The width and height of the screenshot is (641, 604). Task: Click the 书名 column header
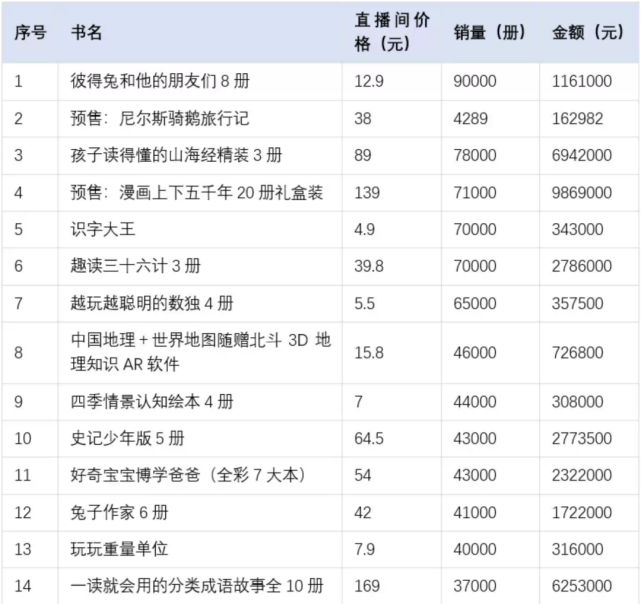click(200, 32)
